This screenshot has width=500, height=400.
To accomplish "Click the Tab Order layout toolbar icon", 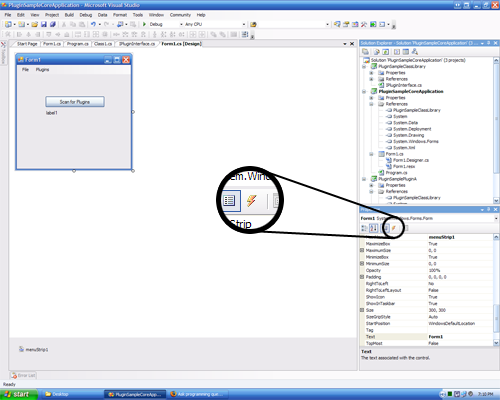I will 245,34.
